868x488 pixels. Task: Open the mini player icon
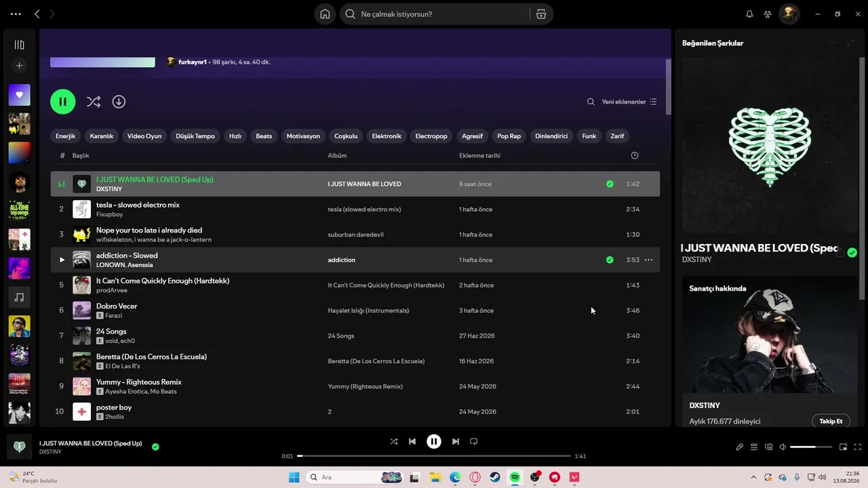[844, 447]
